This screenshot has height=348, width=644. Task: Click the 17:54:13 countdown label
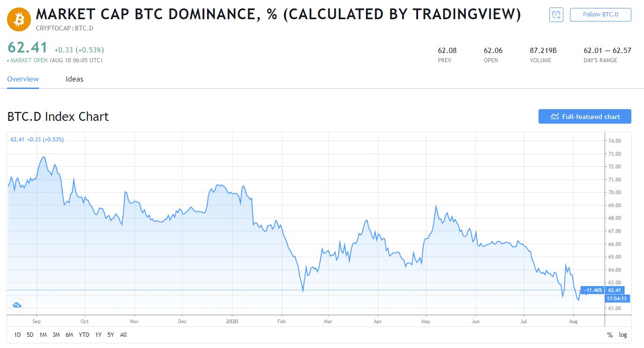click(x=617, y=298)
